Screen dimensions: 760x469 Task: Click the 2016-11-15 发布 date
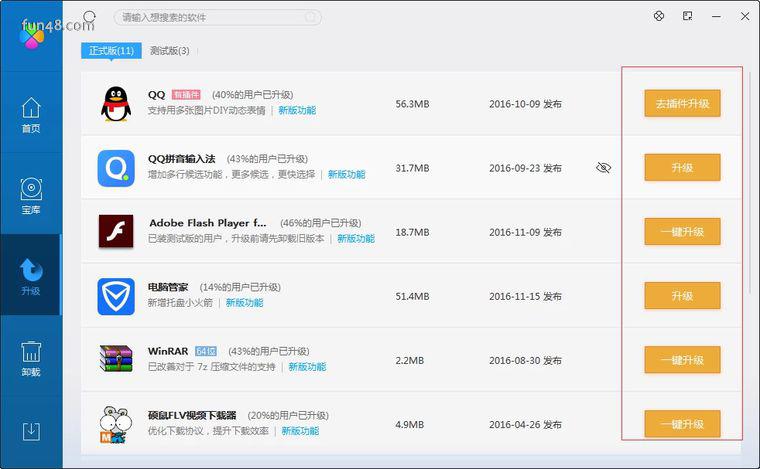pyautogui.click(x=525, y=296)
